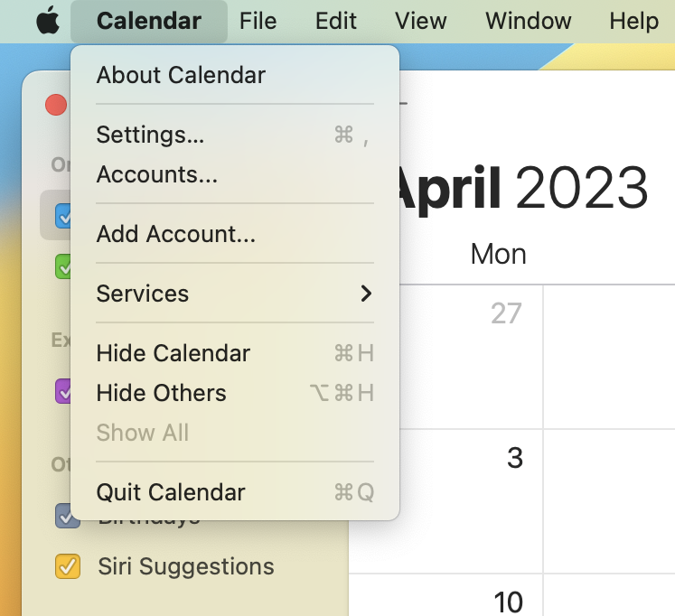The width and height of the screenshot is (675, 616).
Task: Click the red close window button
Action: (56, 105)
